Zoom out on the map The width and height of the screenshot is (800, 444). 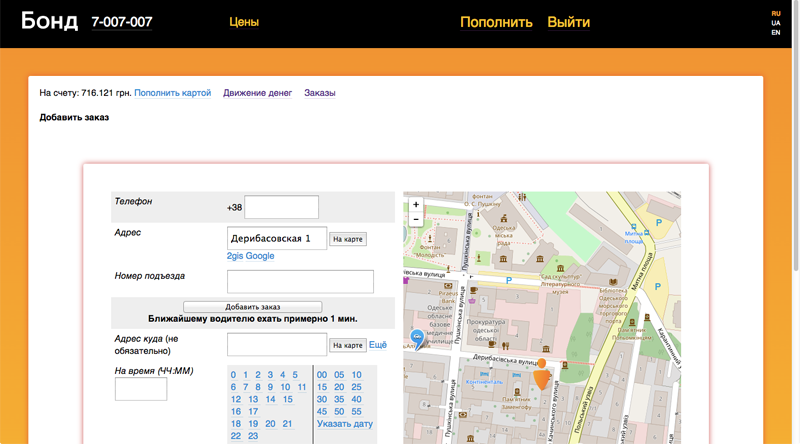416,219
